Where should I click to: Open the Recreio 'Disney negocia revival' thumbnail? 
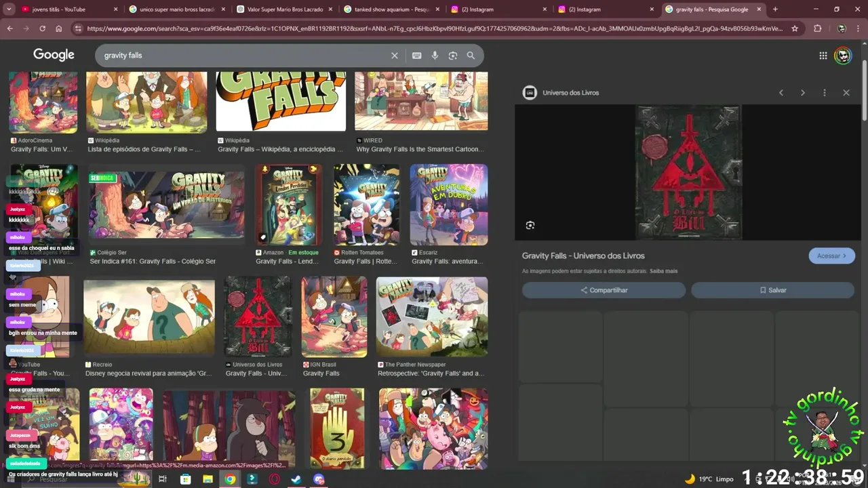click(149, 317)
